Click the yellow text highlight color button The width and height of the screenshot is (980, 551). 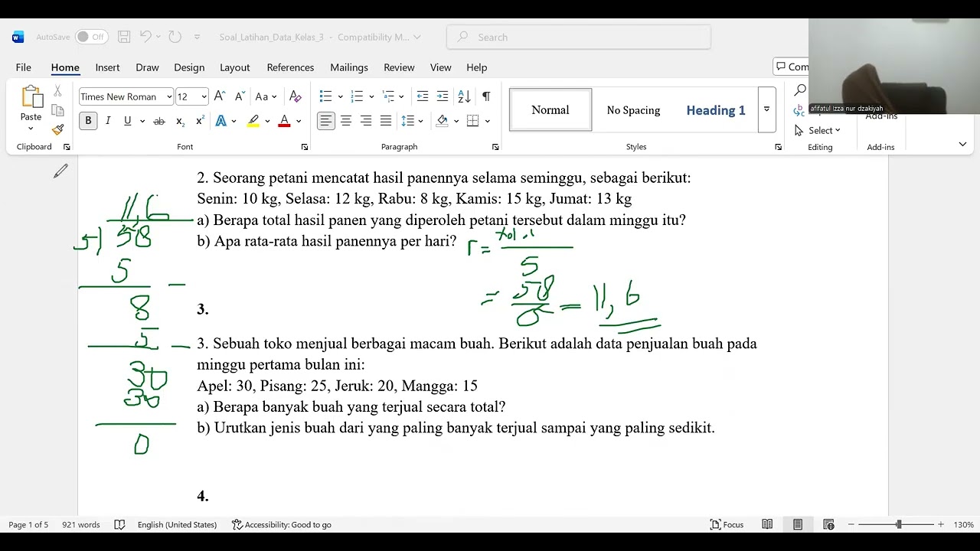253,121
